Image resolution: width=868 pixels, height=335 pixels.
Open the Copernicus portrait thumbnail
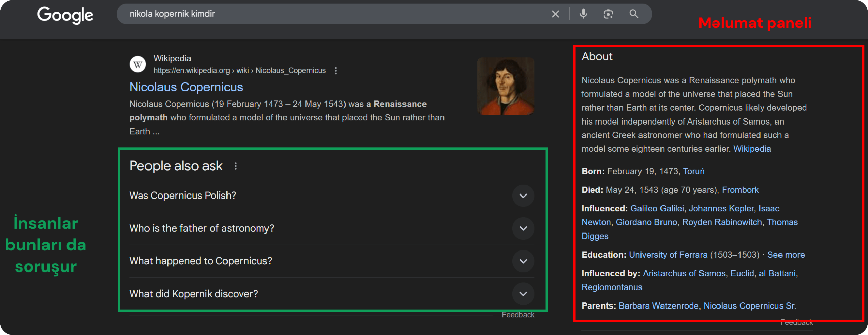[x=506, y=86]
